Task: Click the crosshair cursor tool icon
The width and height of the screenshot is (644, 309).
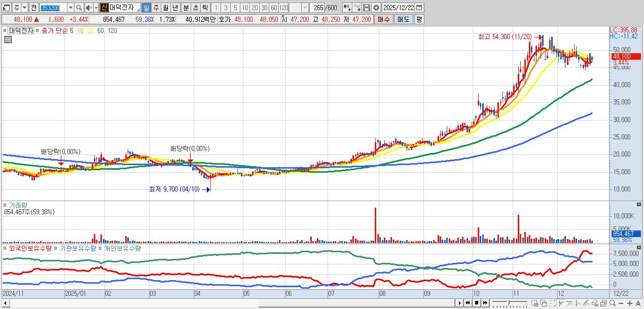Action: click(561, 303)
